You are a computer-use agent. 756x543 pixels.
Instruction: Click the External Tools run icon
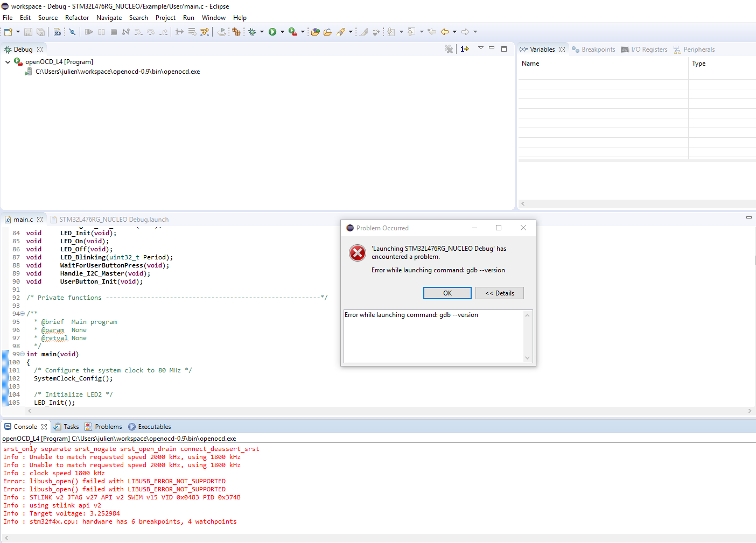(x=293, y=32)
